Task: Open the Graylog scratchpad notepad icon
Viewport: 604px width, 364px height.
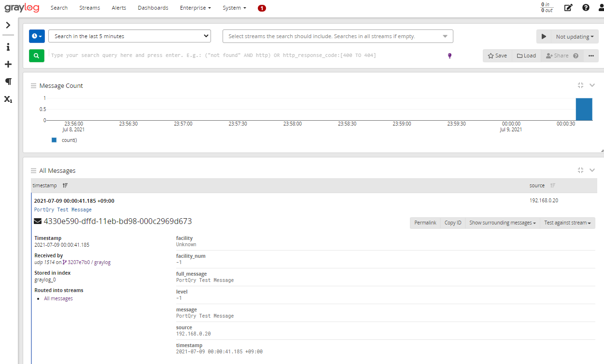Action: (x=568, y=7)
